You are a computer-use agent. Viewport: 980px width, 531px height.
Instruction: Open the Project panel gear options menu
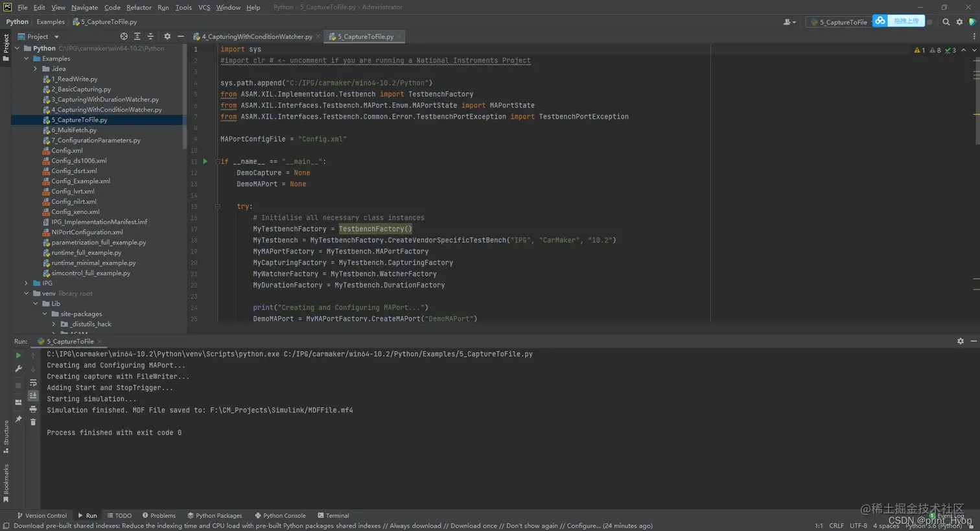pos(167,36)
